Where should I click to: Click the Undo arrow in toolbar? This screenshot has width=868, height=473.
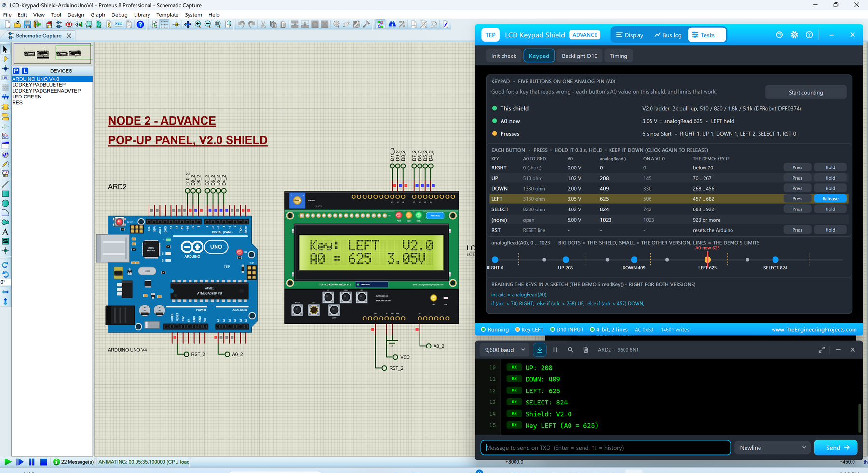tap(241, 24)
